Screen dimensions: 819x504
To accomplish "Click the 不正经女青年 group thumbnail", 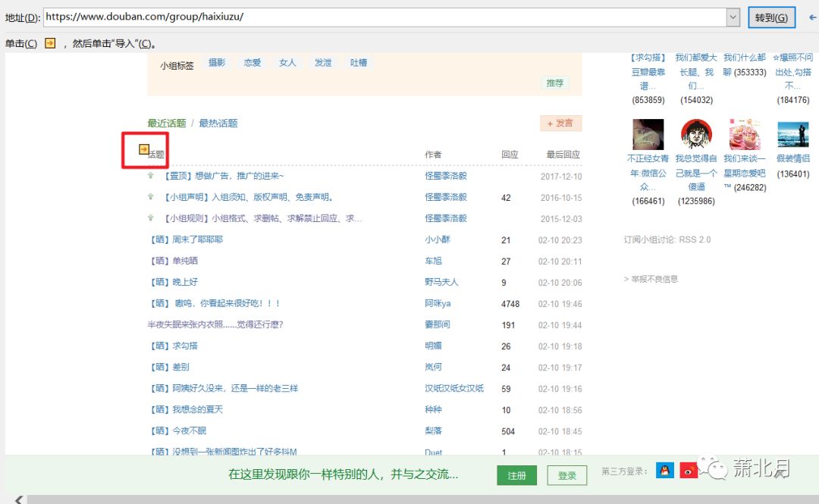I will [648, 134].
